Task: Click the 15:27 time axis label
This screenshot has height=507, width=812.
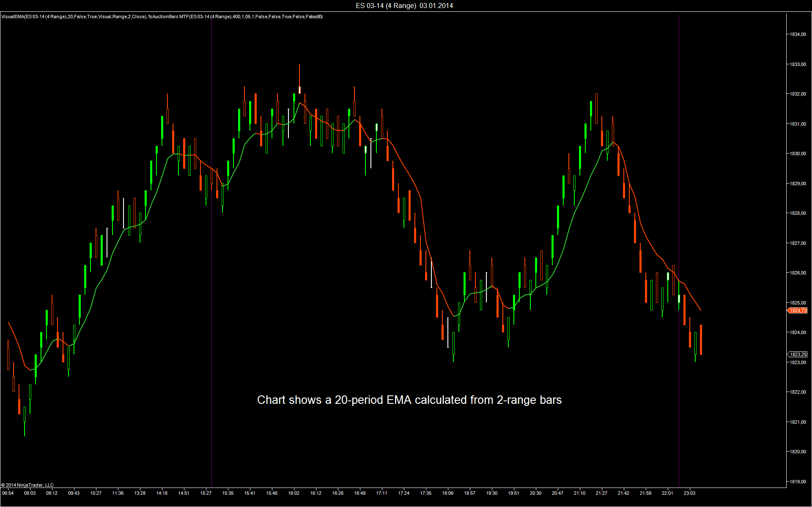Action: click(x=206, y=493)
